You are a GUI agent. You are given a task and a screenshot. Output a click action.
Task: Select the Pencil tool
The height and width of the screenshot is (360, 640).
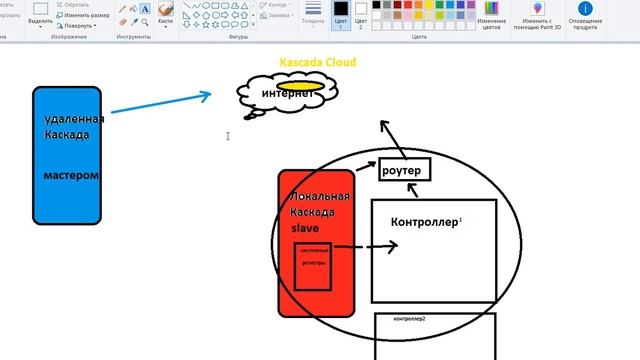[x=123, y=9]
